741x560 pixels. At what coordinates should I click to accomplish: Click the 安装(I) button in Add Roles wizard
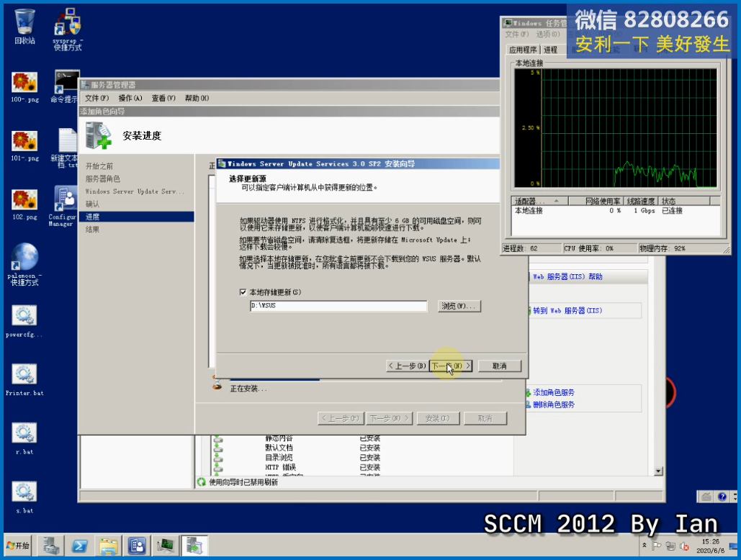(x=438, y=418)
